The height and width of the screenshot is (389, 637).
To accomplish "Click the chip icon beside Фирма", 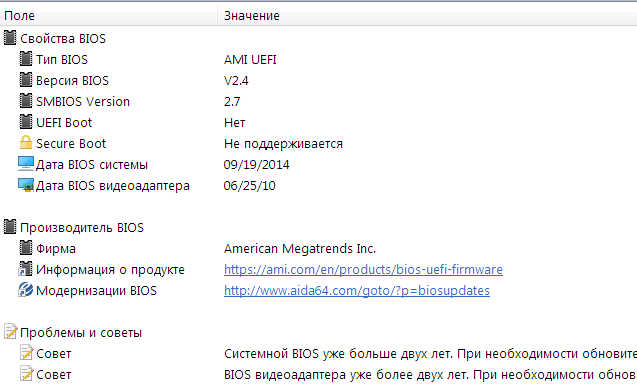I will [26, 248].
